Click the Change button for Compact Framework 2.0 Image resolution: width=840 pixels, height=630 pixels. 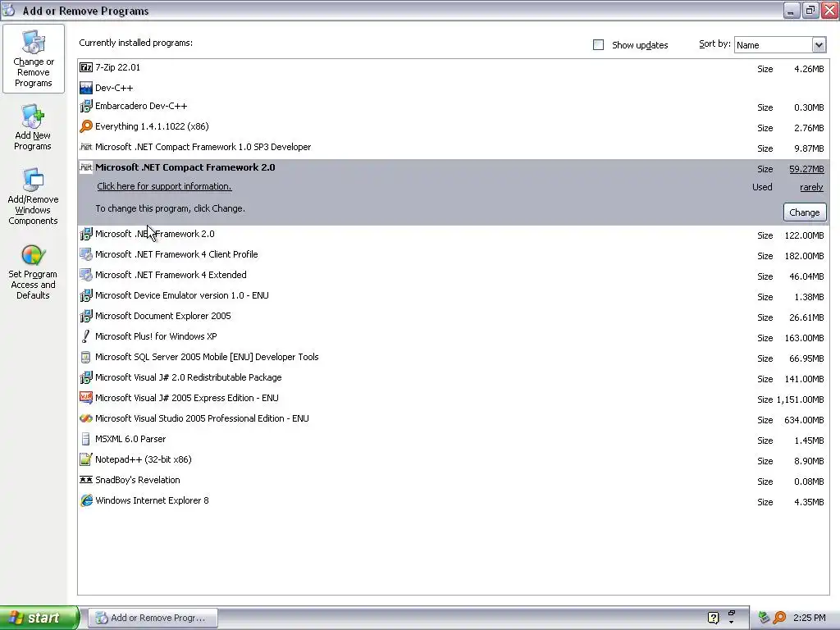[x=805, y=212]
